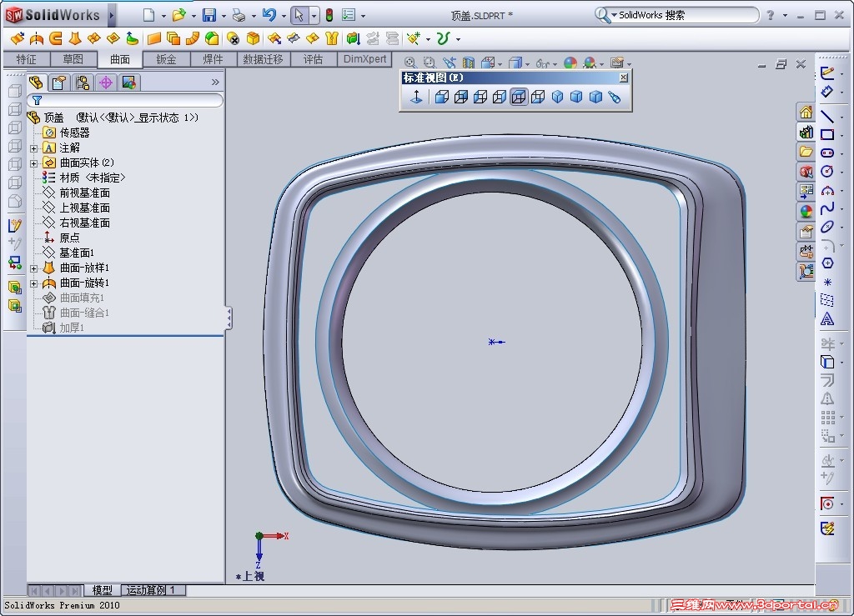Open the DisplayManager panel tab
Screen dimensions: 854x616
pos(129,83)
